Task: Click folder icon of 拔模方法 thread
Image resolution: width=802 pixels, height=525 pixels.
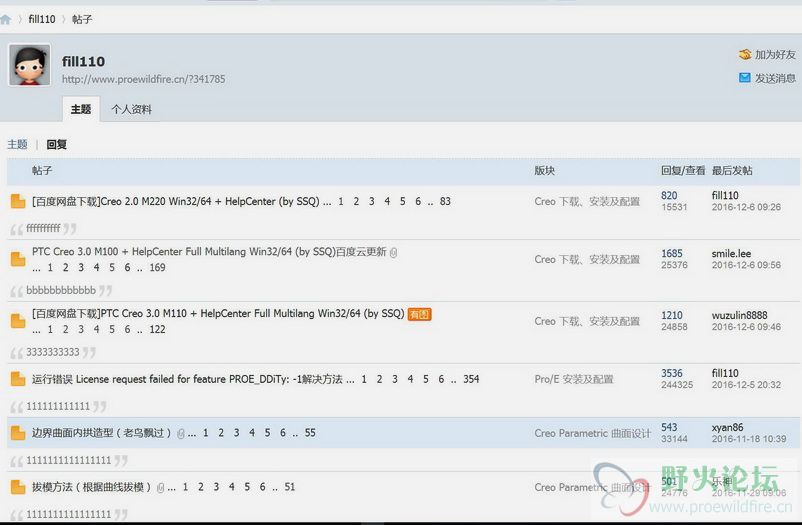Action: [18, 487]
